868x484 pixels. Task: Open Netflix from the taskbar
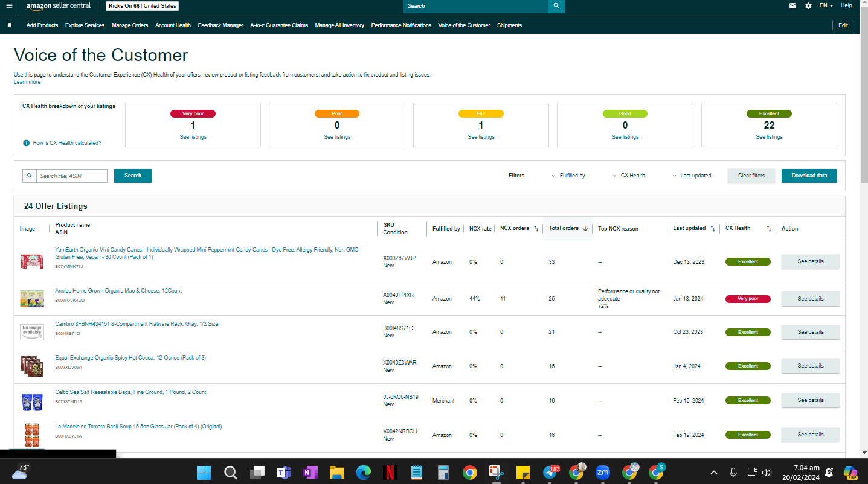click(390, 472)
